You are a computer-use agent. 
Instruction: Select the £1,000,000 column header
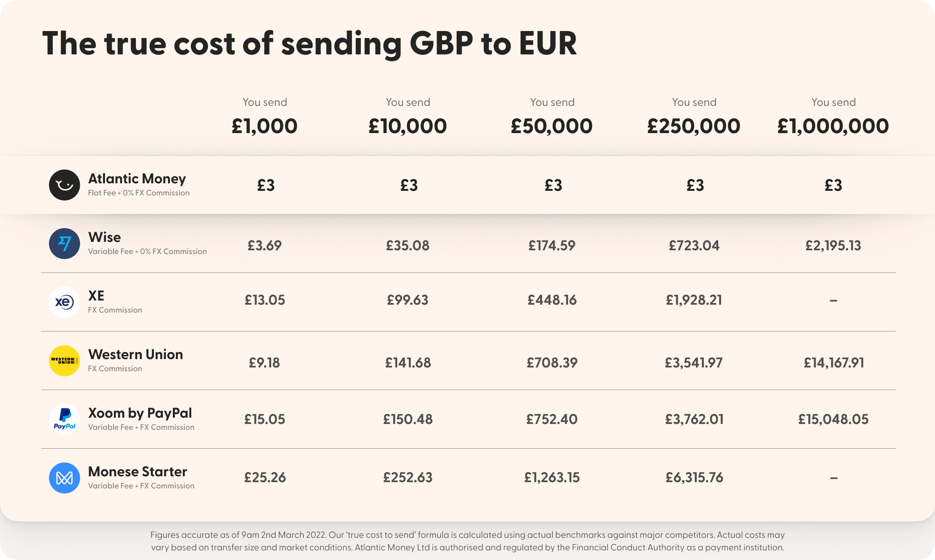pyautogui.click(x=833, y=126)
